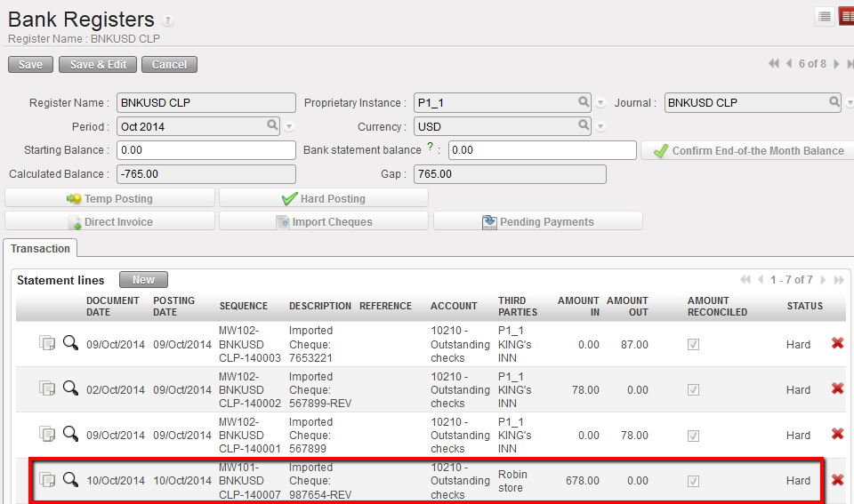
Task: Toggle reconciled checkbox for cheque 7653221
Action: 693,344
